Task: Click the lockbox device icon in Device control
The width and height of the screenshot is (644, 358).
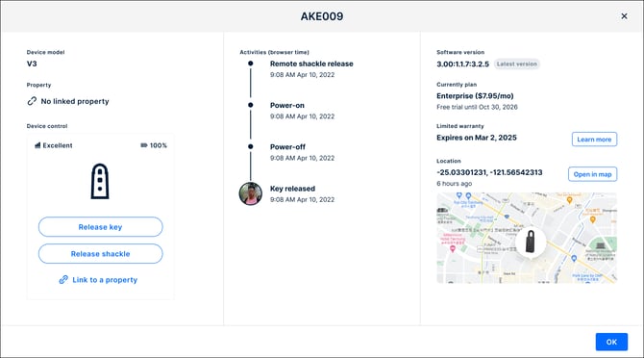Action: (x=100, y=181)
